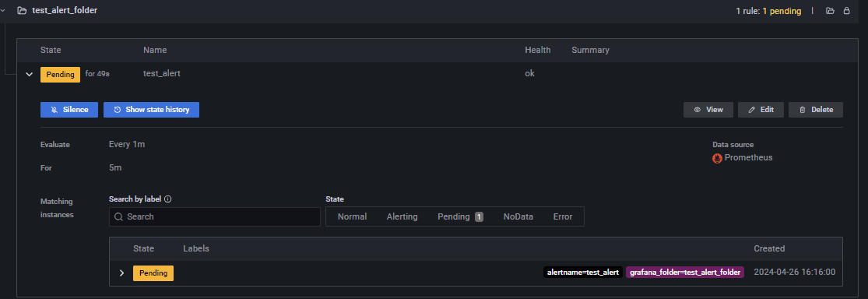Image resolution: width=868 pixels, height=299 pixels.
Task: Filter instances by Alerting state
Action: (x=402, y=216)
